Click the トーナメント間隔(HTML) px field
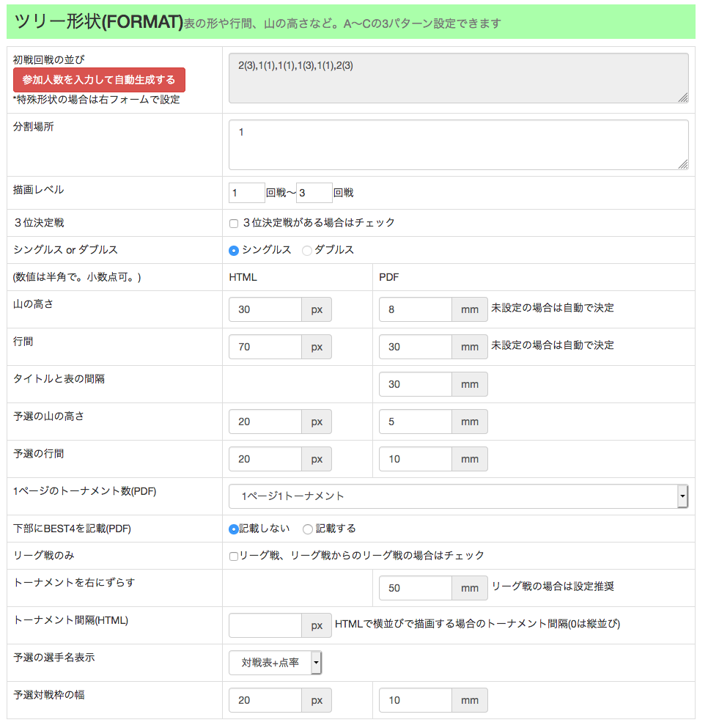 (x=265, y=625)
